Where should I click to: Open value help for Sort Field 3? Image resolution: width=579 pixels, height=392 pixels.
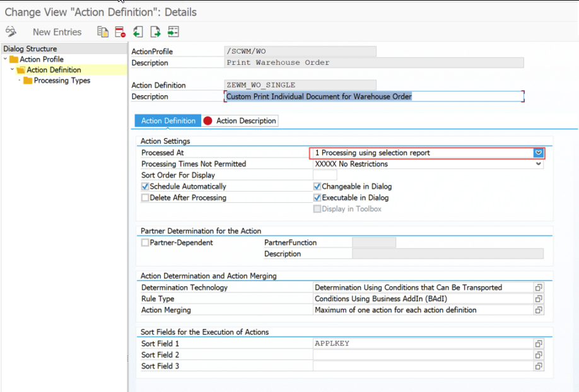(539, 366)
